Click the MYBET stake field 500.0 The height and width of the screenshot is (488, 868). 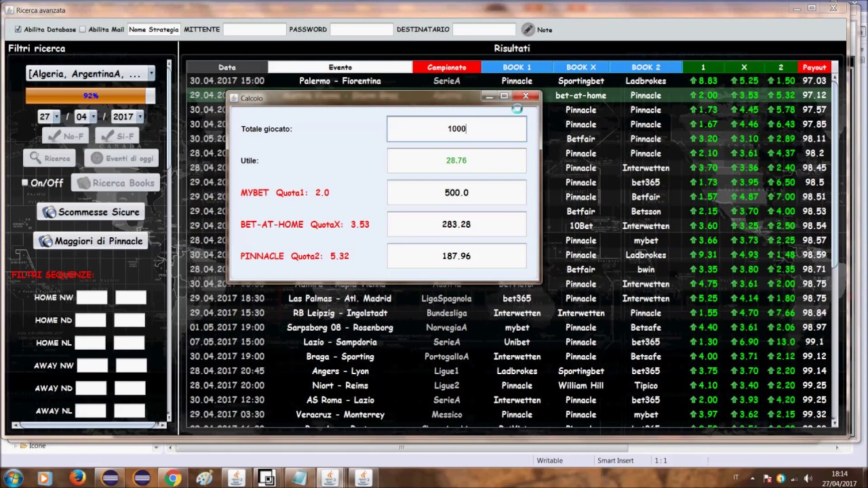[456, 192]
